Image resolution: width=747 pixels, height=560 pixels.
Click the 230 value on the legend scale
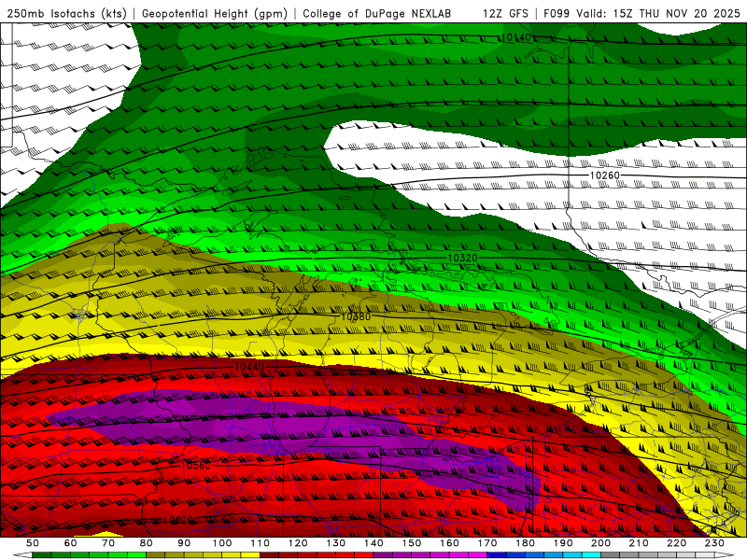pos(714,543)
